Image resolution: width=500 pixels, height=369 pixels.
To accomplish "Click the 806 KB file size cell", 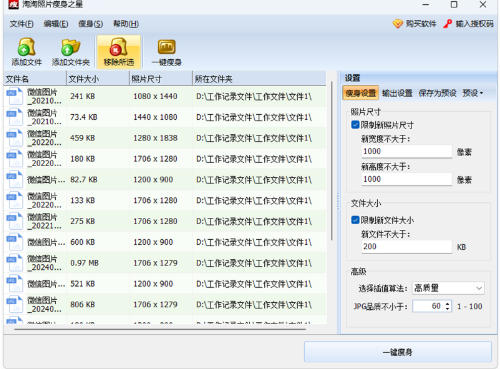I will [x=82, y=305].
